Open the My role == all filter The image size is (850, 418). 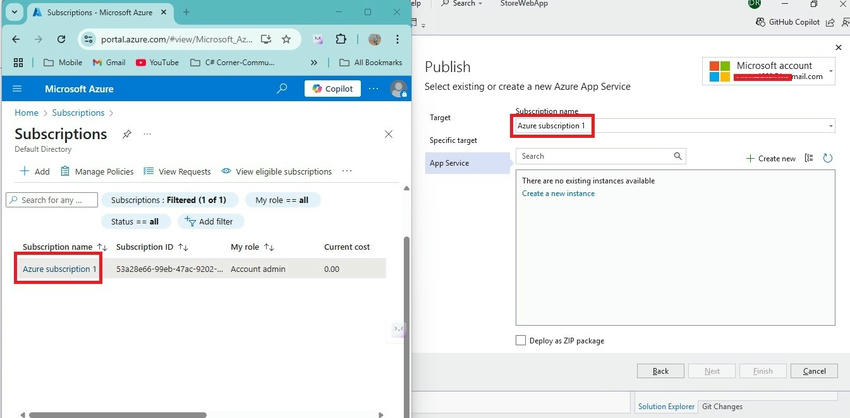pos(282,200)
